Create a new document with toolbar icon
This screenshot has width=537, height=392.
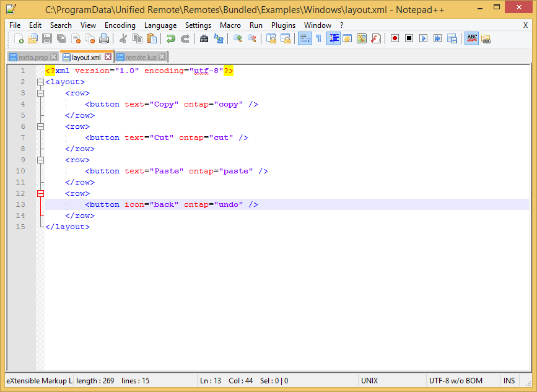point(19,38)
